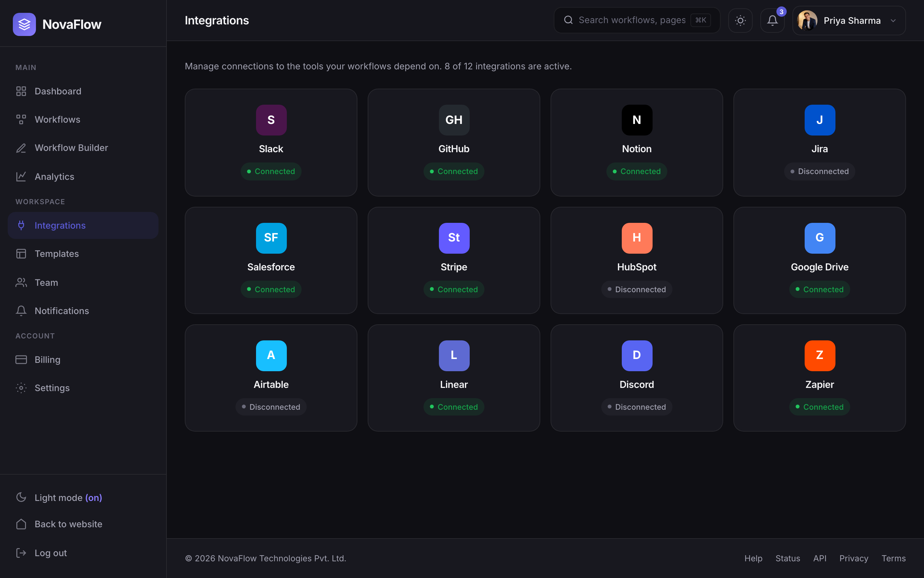This screenshot has width=924, height=578.
Task: Click the Team people icon
Action: click(21, 283)
